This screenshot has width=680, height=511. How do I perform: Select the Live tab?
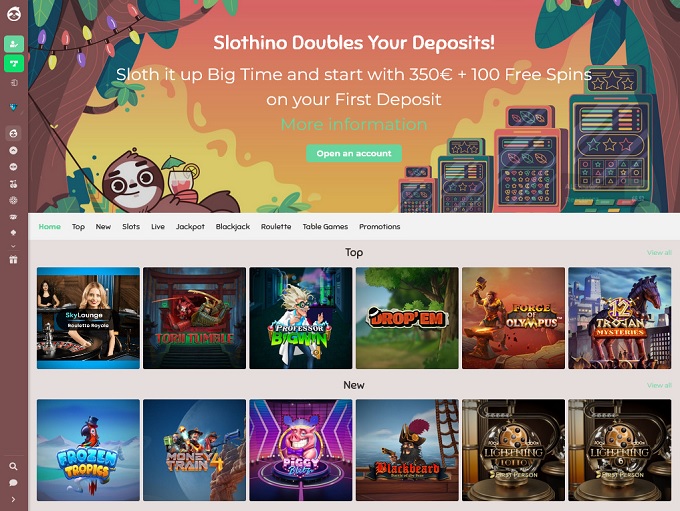point(158,226)
